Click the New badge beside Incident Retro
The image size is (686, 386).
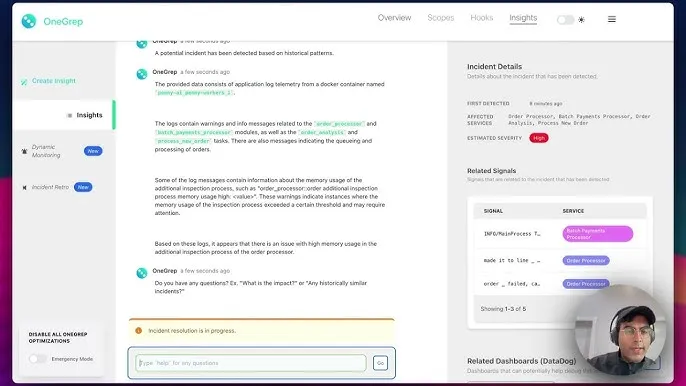coord(83,187)
